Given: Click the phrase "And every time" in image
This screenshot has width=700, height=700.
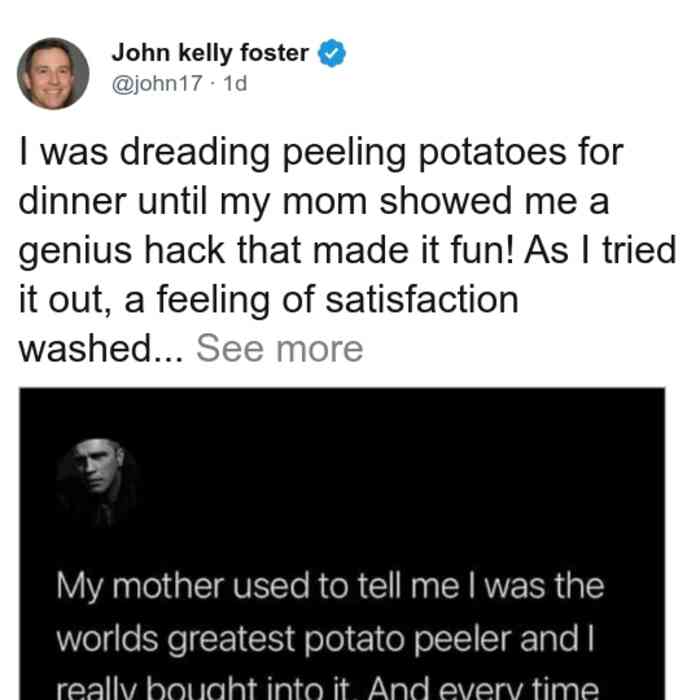Looking at the screenshot, I should pyautogui.click(x=483, y=688).
